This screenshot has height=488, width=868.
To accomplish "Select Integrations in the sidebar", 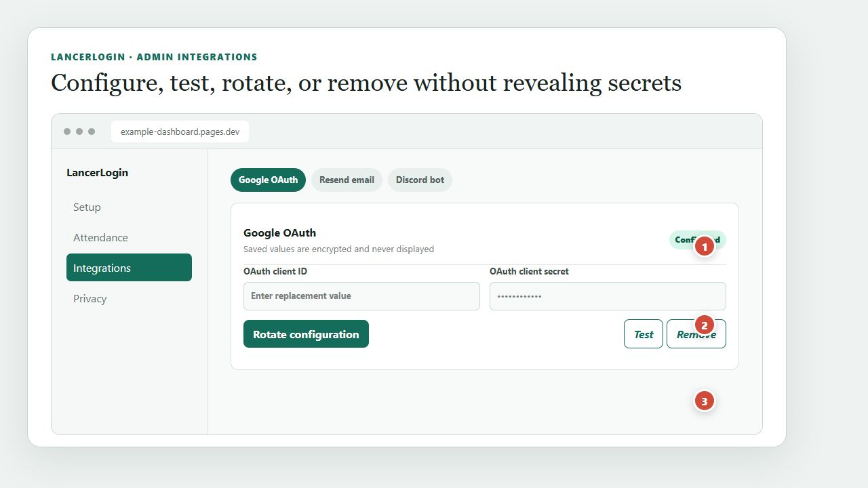I will pyautogui.click(x=129, y=268).
